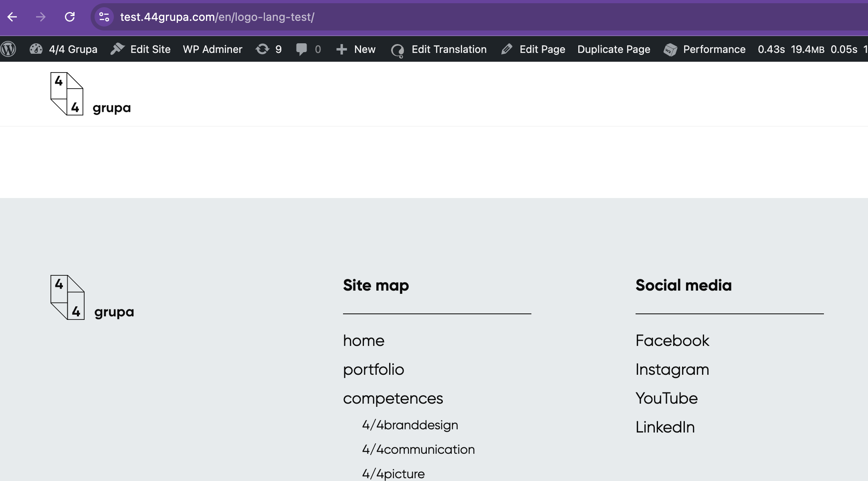Click the Edit Page pencil icon

507,49
